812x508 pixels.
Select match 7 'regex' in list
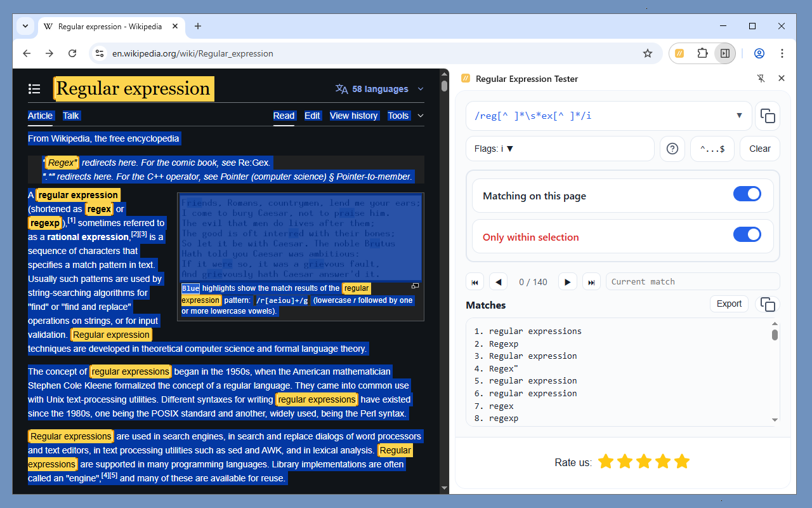(x=501, y=406)
